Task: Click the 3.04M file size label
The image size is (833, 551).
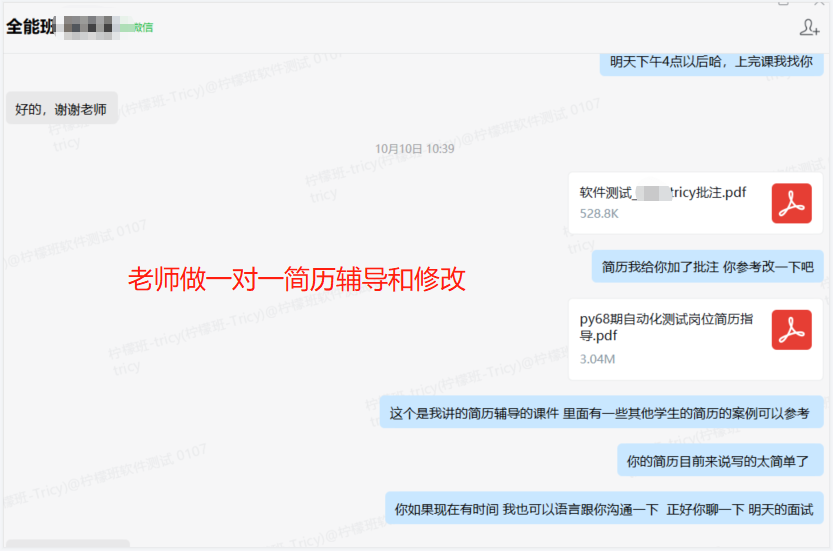Action: point(597,359)
